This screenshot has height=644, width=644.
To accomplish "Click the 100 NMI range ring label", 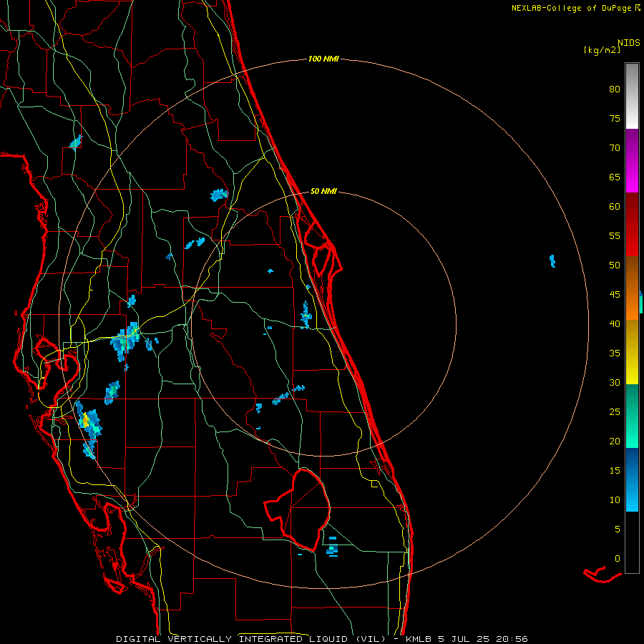I will pos(323,59).
